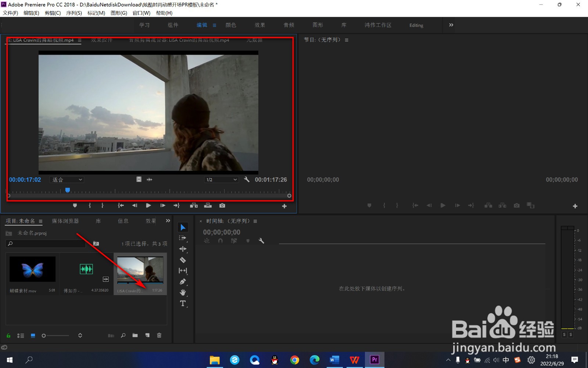Open the Timeline panel menu
The image size is (588, 368).
click(255, 222)
